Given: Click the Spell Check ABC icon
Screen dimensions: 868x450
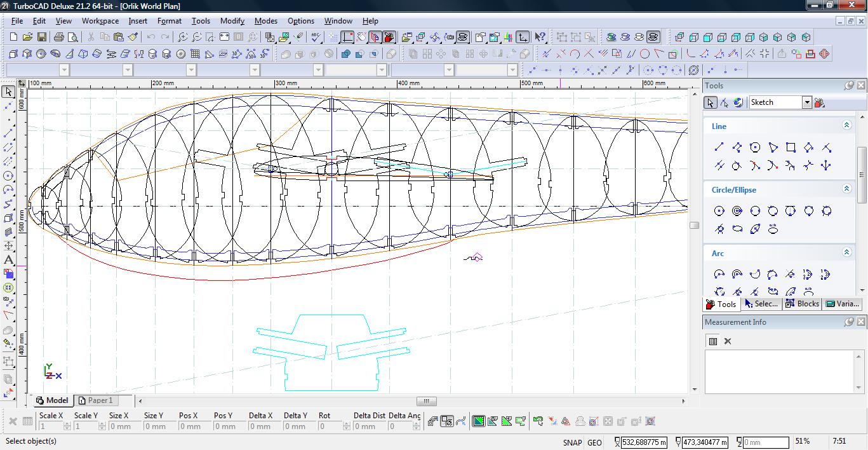Looking at the screenshot, I should point(316,37).
